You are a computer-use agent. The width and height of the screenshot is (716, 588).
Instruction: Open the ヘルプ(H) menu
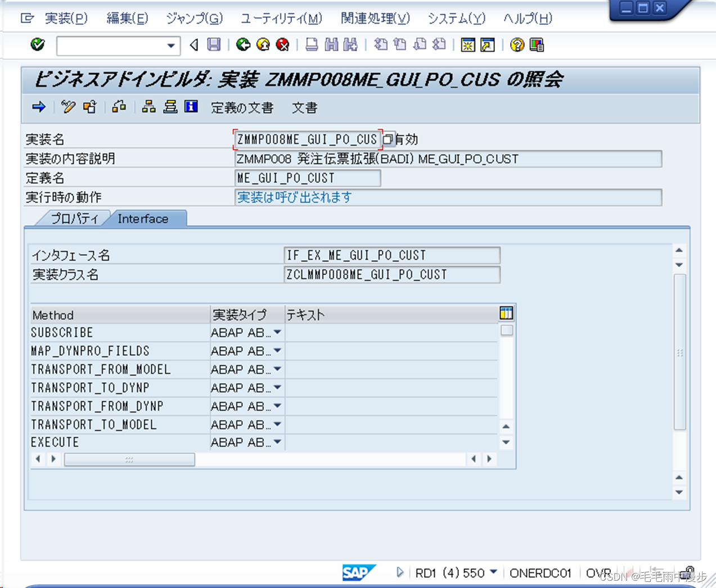tap(528, 19)
